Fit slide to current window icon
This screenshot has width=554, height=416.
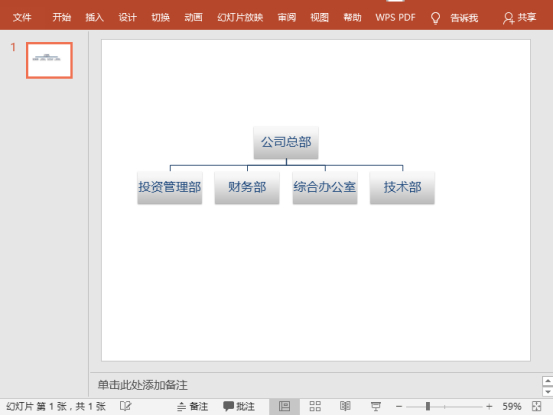[x=537, y=406]
